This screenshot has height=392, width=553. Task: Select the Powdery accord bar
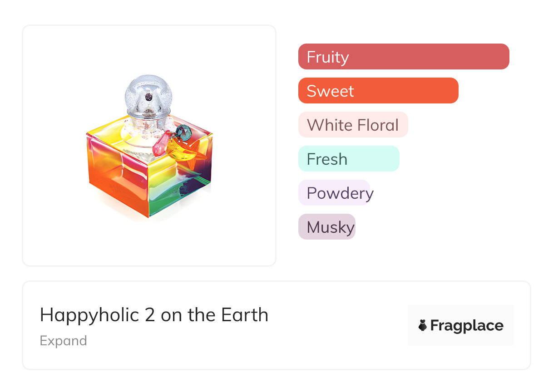coord(334,193)
